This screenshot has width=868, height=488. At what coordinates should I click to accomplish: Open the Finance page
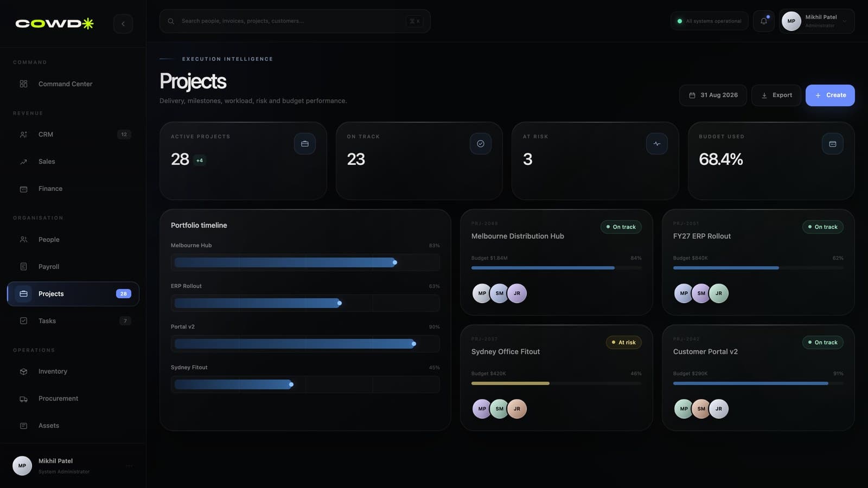(73, 189)
